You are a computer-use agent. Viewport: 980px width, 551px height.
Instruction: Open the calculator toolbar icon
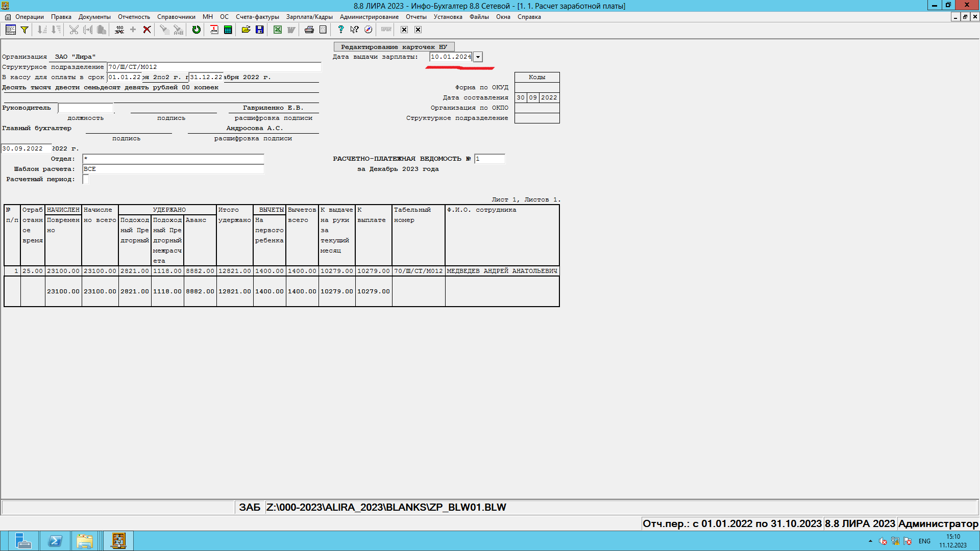[x=228, y=30]
